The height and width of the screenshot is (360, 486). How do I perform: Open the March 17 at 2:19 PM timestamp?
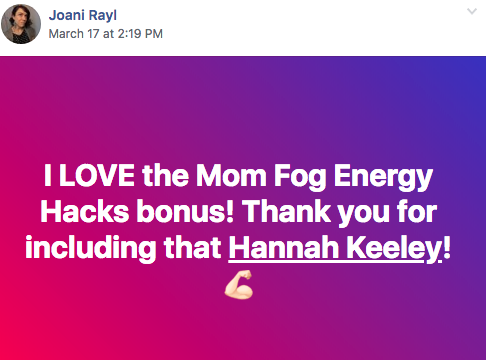106,34
